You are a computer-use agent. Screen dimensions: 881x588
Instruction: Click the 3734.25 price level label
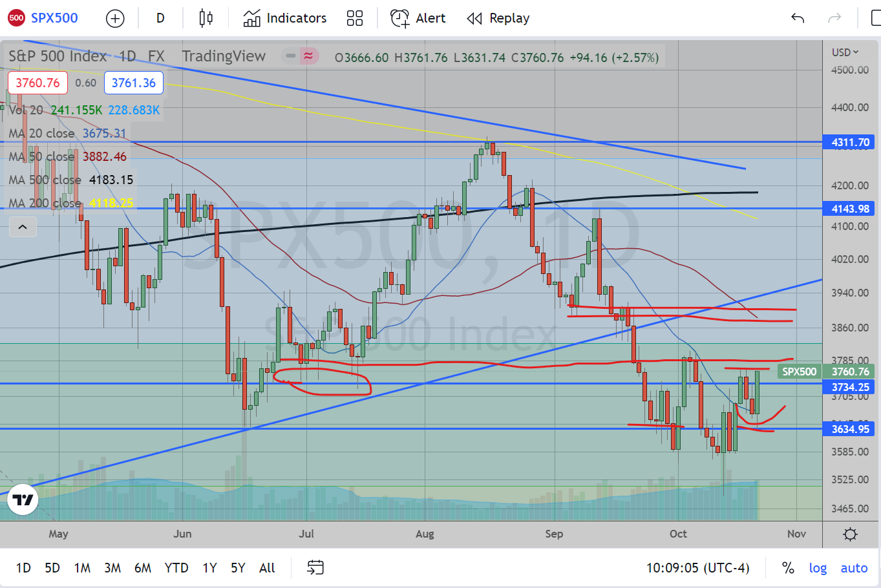coord(849,387)
